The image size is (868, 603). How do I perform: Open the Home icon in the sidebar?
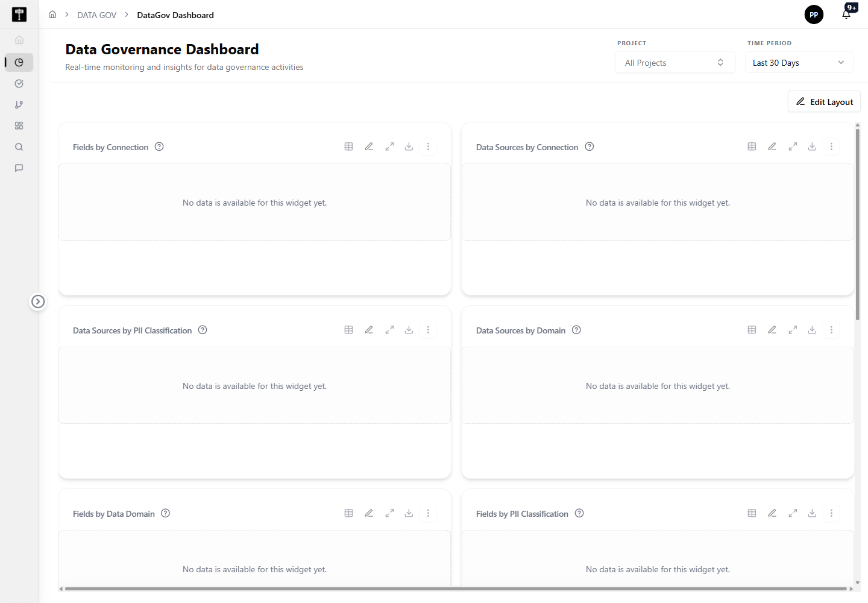click(19, 40)
